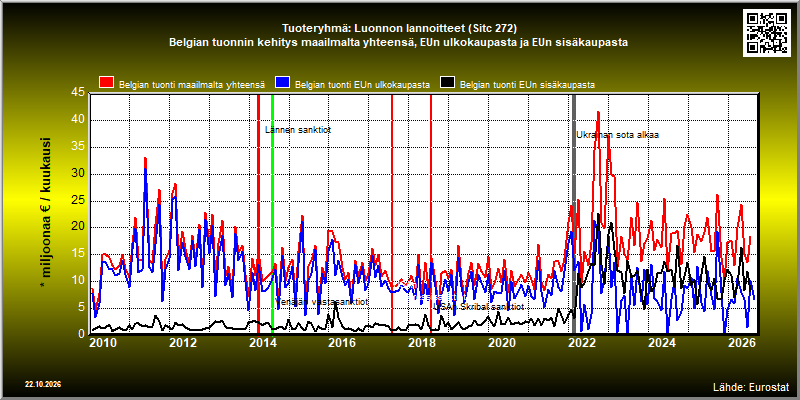Click the x-axis label 2018
This screenshot has height=400, width=800.
[421, 342]
